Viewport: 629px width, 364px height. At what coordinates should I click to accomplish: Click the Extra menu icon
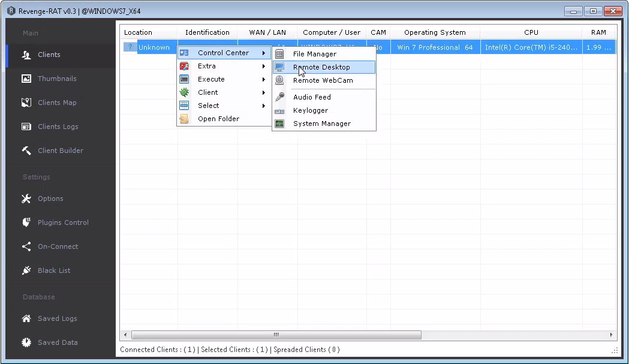pyautogui.click(x=184, y=66)
